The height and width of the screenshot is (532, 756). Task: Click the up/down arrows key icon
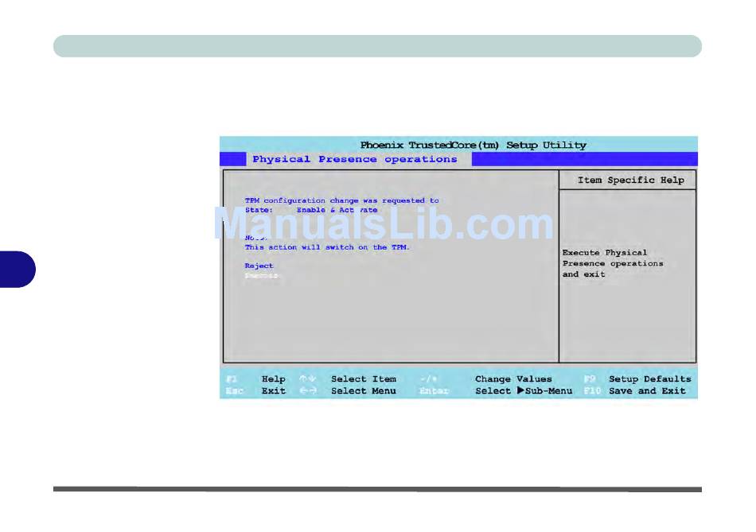pyautogui.click(x=308, y=379)
